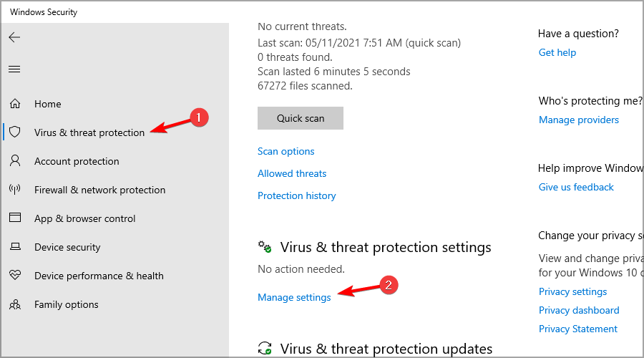The width and height of the screenshot is (644, 358).
Task: Click the Device performance & health heart icon
Action: tap(14, 276)
